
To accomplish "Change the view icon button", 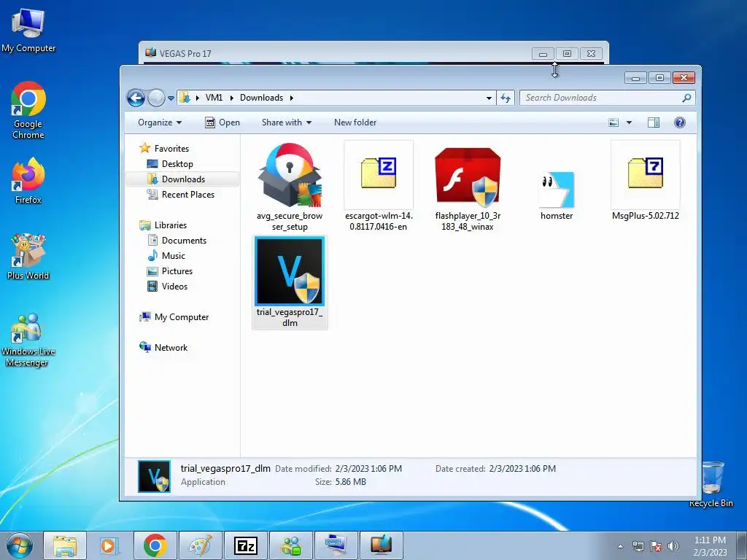I will (x=614, y=122).
